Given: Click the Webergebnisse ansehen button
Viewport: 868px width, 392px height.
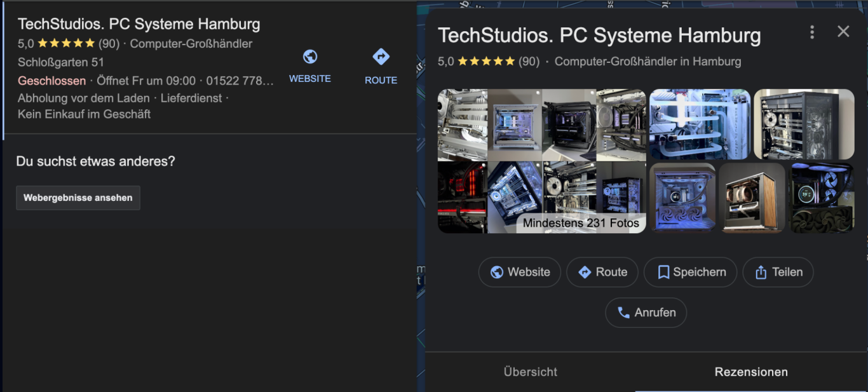Looking at the screenshot, I should pos(78,198).
